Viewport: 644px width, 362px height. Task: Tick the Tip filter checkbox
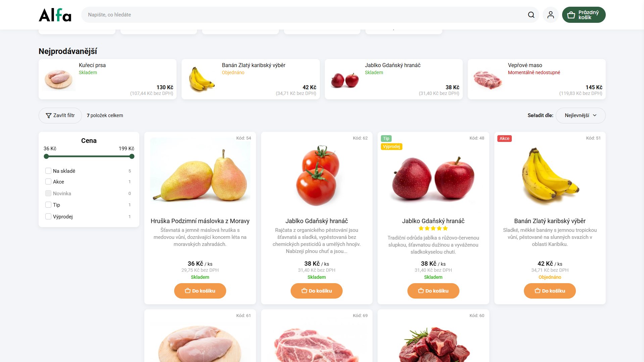[48, 205]
